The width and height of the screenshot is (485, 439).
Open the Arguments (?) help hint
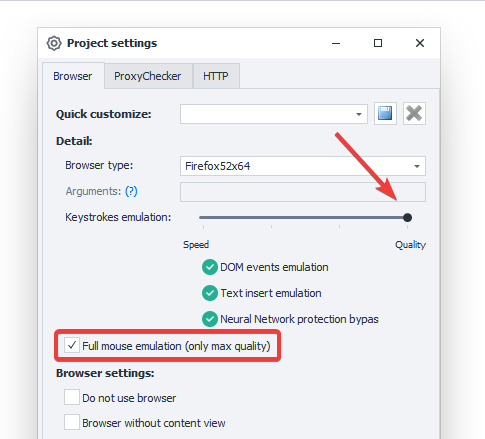[131, 191]
